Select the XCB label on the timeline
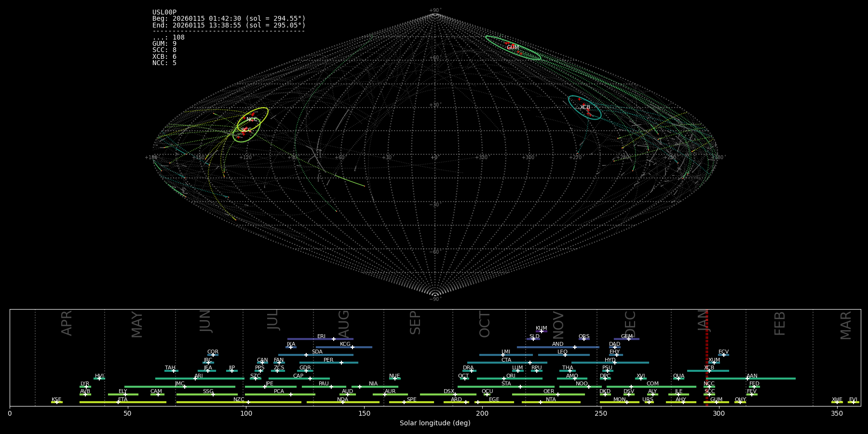Screen dimensions: 868x434 [x=709, y=368]
